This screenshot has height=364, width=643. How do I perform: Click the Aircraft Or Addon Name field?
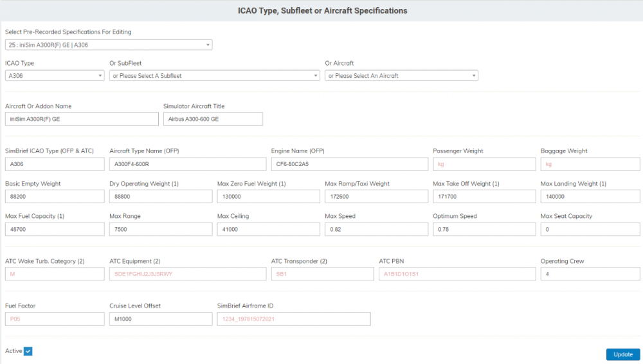82,119
